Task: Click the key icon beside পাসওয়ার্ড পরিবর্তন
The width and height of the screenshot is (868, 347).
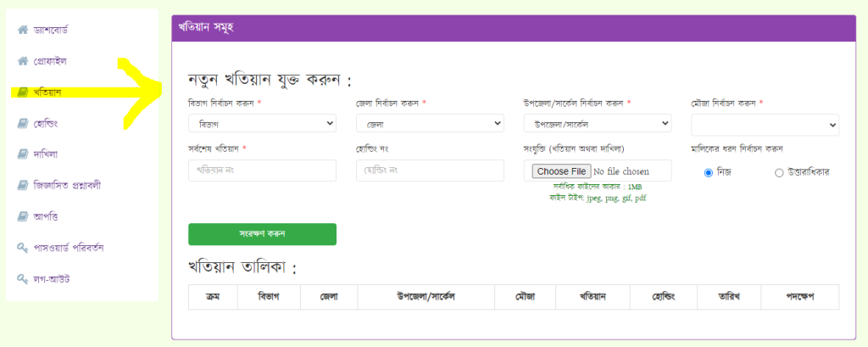Action: (x=23, y=248)
